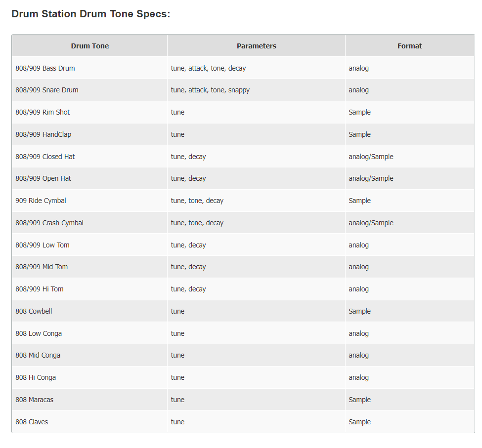This screenshot has height=448, width=482.
Task: Click 'analog/Sample' in the Closed Hat row
Action: point(410,156)
